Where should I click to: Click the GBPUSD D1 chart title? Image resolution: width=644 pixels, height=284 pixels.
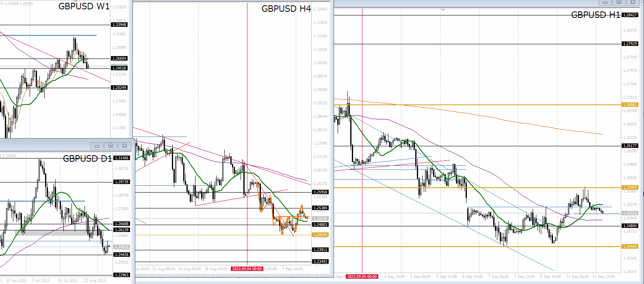click(87, 158)
